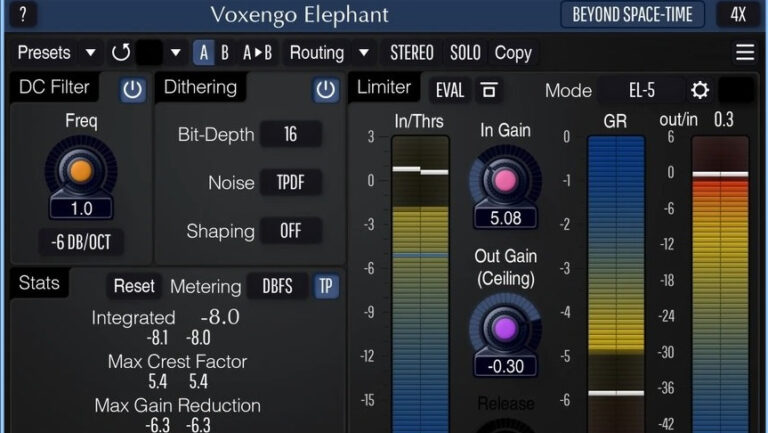The height and width of the screenshot is (433, 768).
Task: Click the out/in level meter
Action: pyautogui.click(x=720, y=284)
